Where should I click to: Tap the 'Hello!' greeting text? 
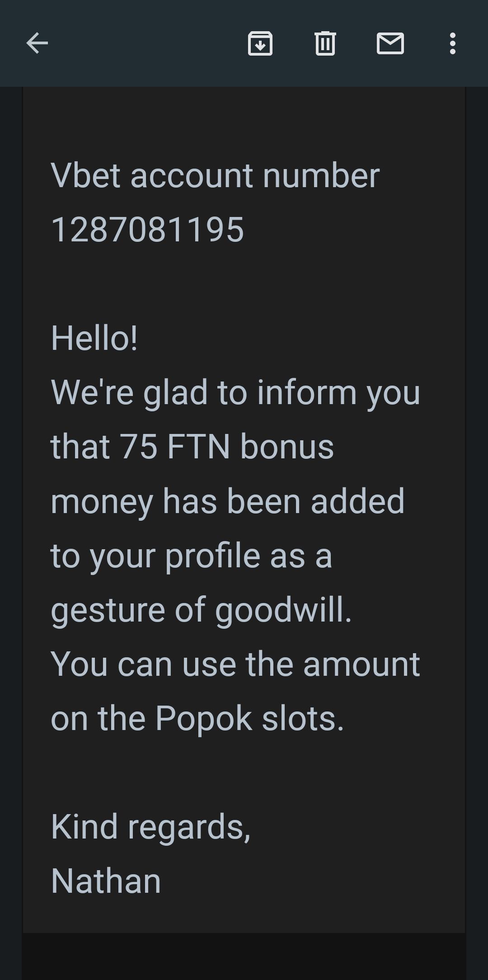(94, 338)
